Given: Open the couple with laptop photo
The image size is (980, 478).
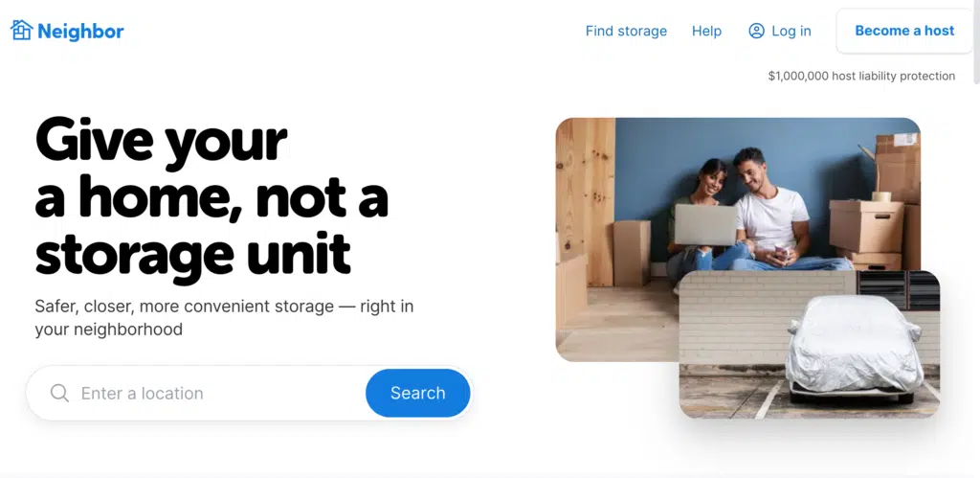Looking at the screenshot, I should pos(738,239).
